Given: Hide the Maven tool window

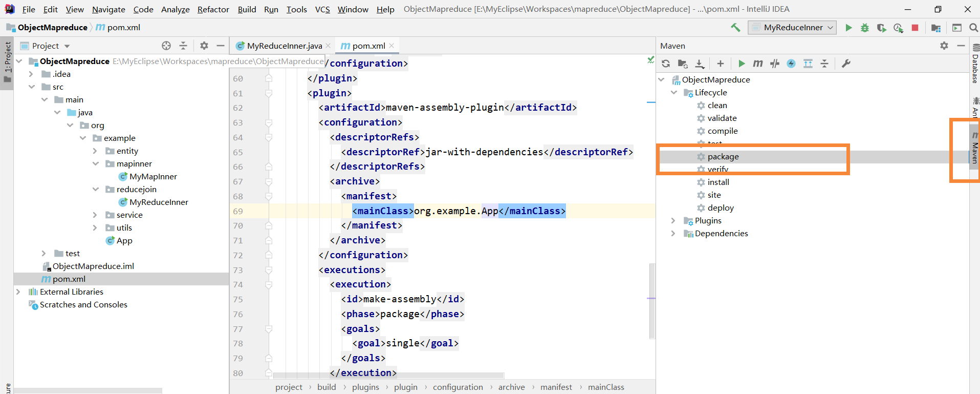Looking at the screenshot, I should 961,46.
